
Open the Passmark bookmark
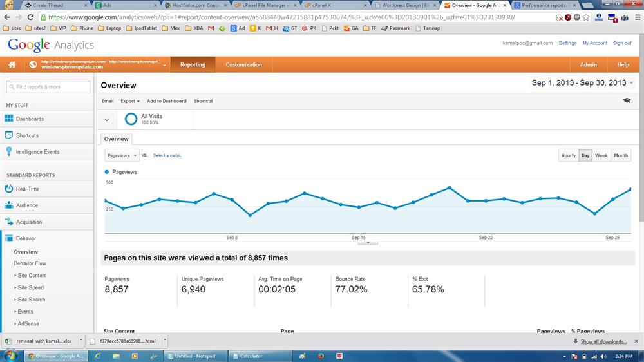click(x=395, y=28)
